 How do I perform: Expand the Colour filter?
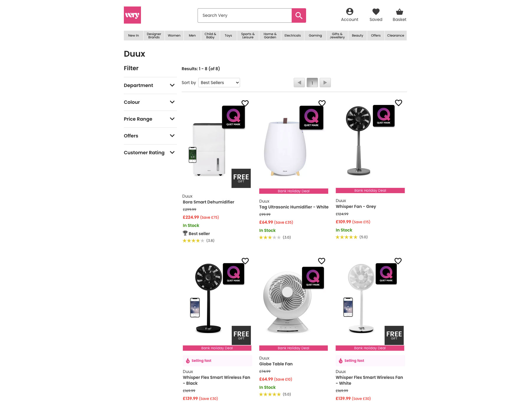pyautogui.click(x=150, y=102)
